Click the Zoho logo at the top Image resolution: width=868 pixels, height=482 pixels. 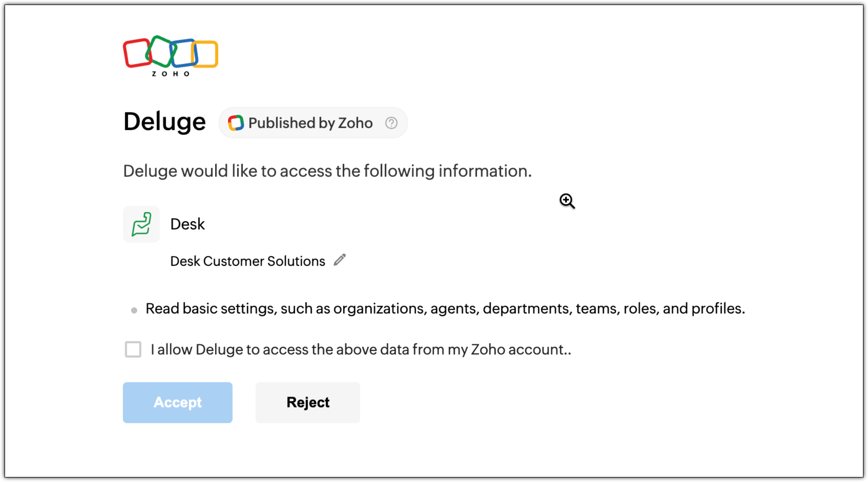click(170, 55)
